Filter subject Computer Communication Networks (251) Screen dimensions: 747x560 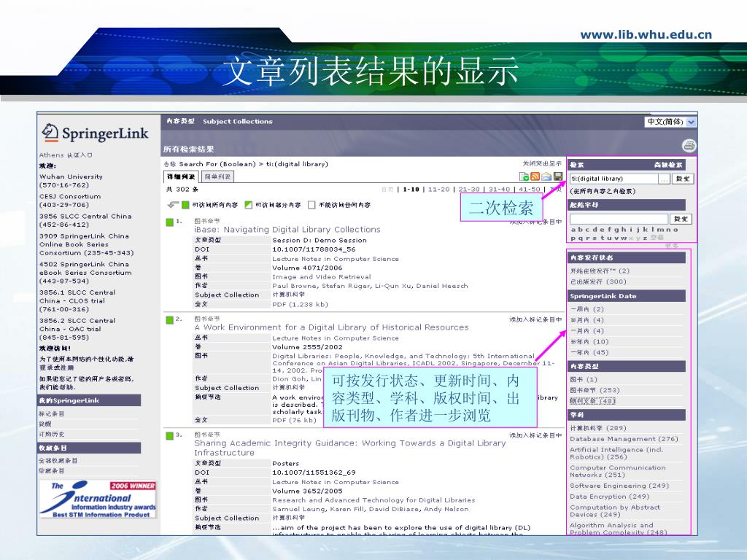[x=617, y=471]
